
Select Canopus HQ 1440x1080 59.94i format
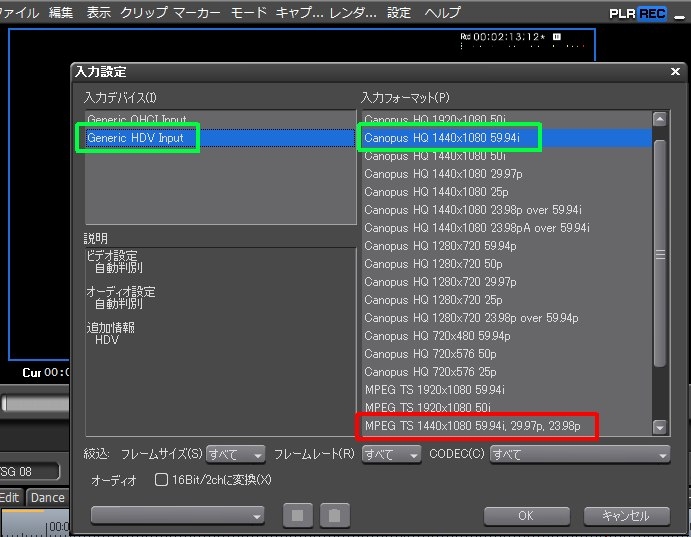click(507, 137)
